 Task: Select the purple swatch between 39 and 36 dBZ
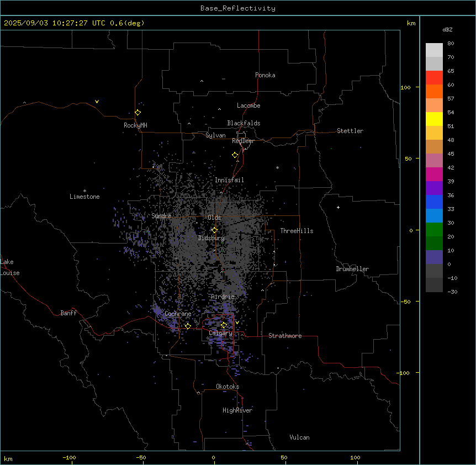[x=434, y=188]
